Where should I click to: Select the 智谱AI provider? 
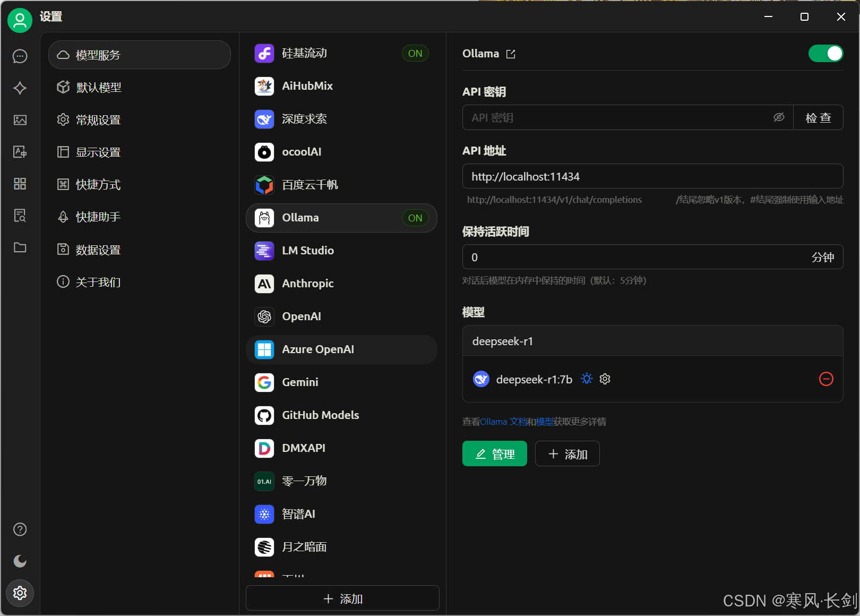click(x=341, y=514)
